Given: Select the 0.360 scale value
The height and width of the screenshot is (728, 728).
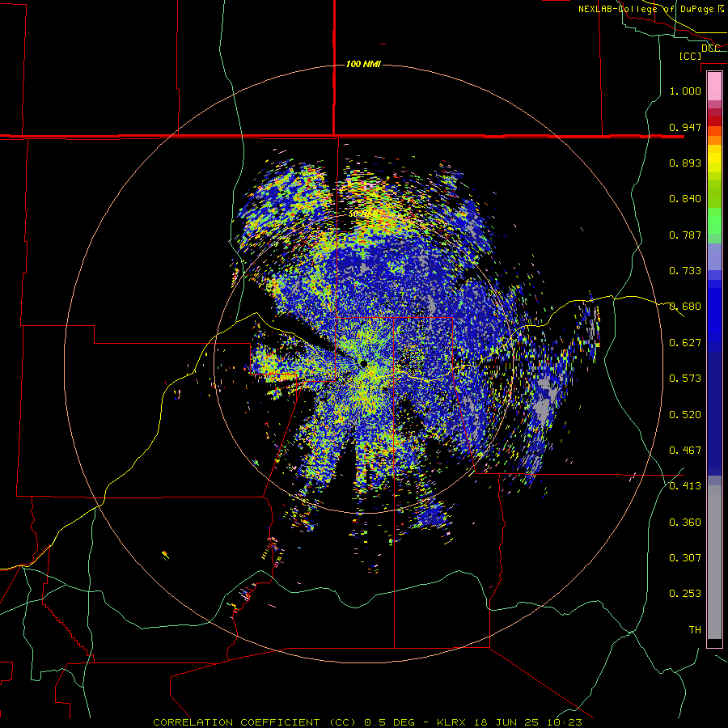Looking at the screenshot, I should click(685, 523).
